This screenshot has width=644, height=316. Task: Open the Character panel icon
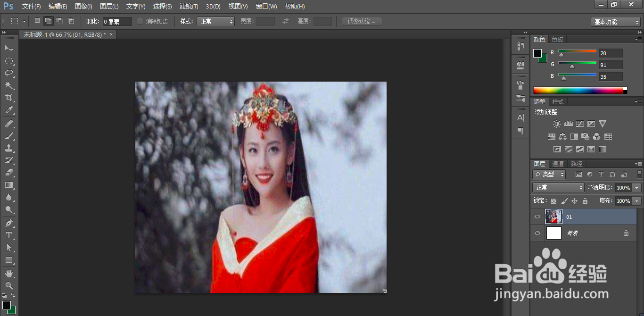520,117
